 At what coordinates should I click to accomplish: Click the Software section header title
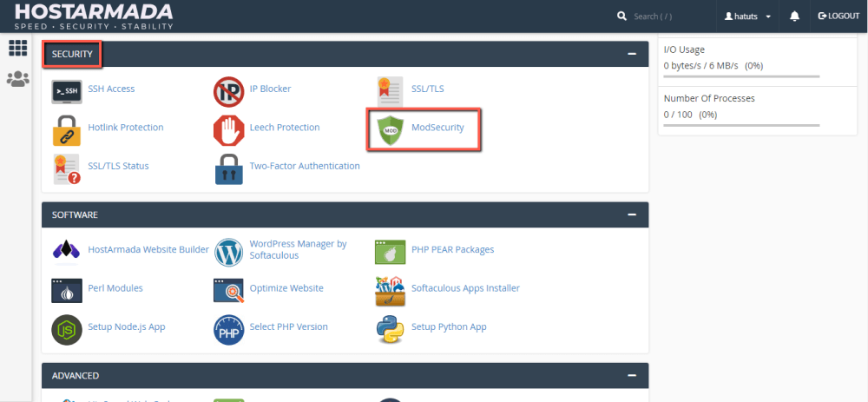click(x=75, y=214)
